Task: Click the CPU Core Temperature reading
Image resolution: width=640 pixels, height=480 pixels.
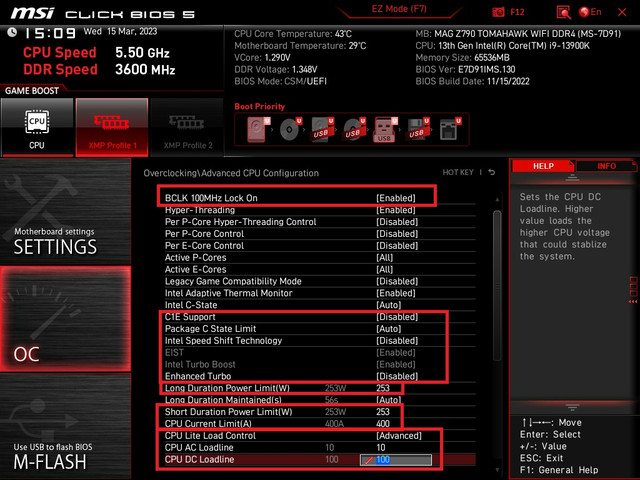Action: pos(293,34)
